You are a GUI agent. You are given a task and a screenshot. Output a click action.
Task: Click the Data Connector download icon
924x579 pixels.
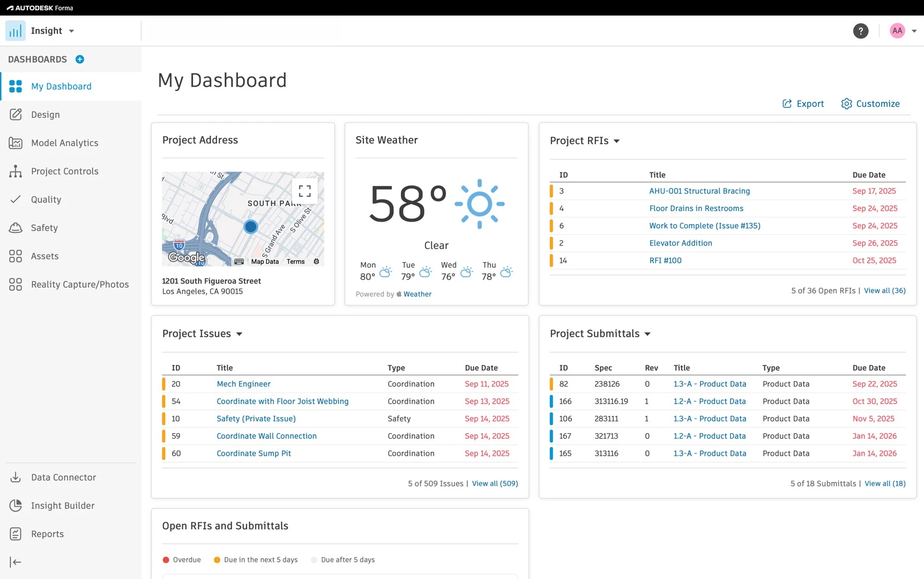(16, 478)
